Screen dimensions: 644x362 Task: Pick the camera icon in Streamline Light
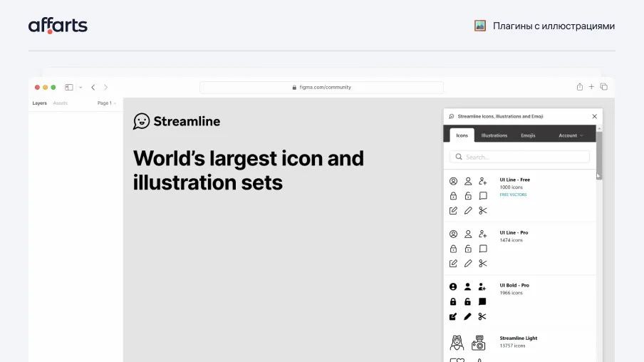478,343
